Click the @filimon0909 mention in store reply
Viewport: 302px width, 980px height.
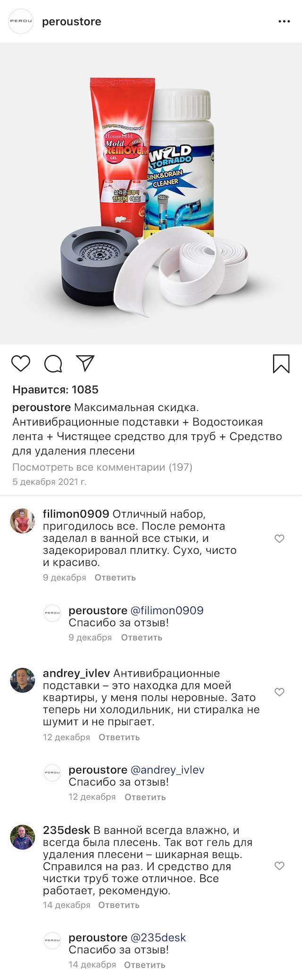[x=167, y=610]
